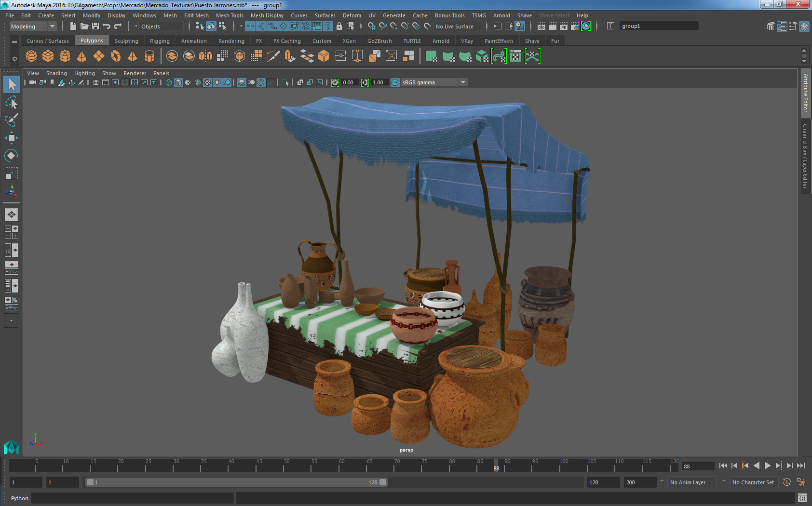Image resolution: width=812 pixels, height=506 pixels.
Task: Select the Lasso tool in the toolbox
Action: click(x=12, y=103)
